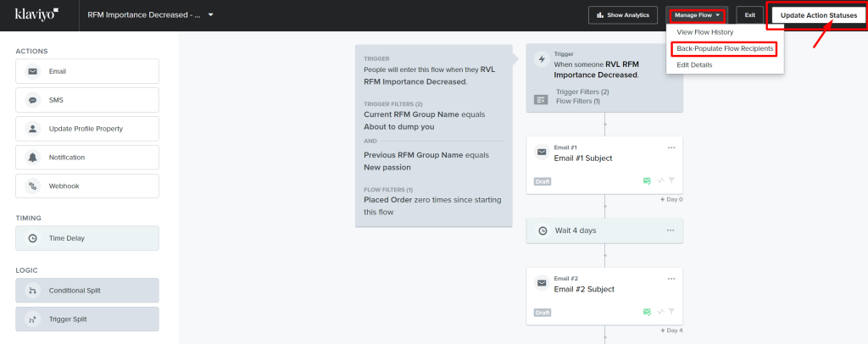Image resolution: width=868 pixels, height=344 pixels.
Task: Click the Time Delay clock block
Action: coord(86,238)
